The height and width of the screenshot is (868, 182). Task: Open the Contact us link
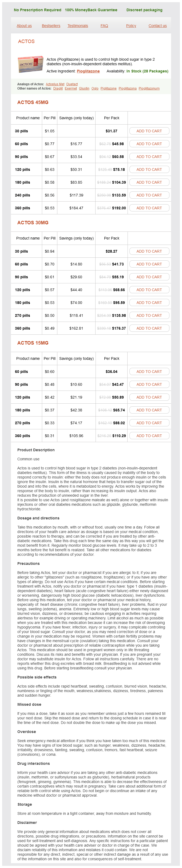point(157,26)
